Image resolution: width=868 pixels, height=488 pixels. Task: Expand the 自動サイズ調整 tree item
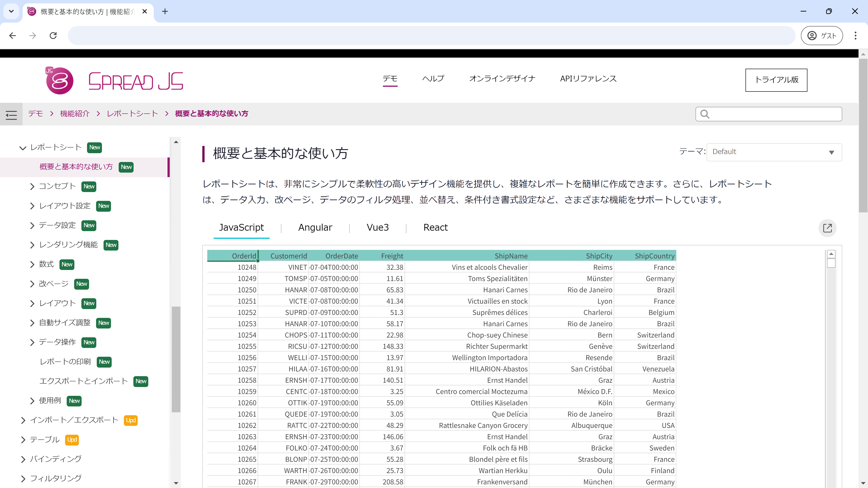pyautogui.click(x=32, y=323)
